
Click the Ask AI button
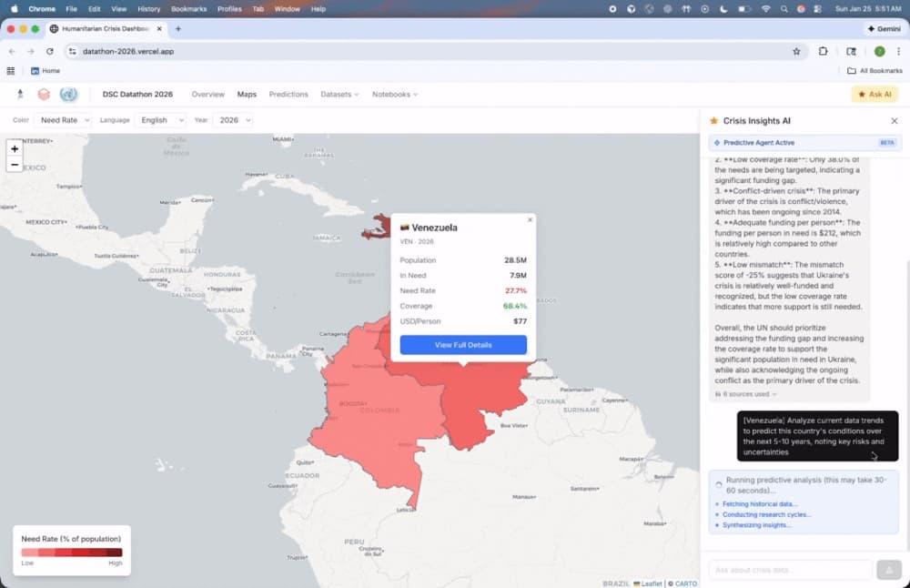(875, 94)
